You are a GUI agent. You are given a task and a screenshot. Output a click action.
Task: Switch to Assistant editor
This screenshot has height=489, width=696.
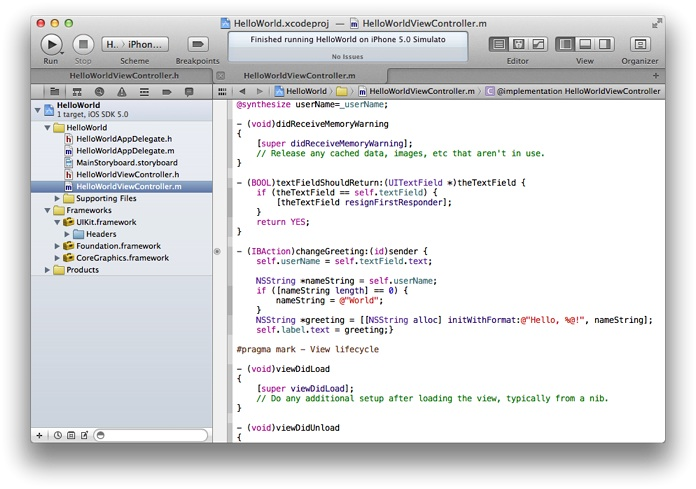[x=518, y=44]
